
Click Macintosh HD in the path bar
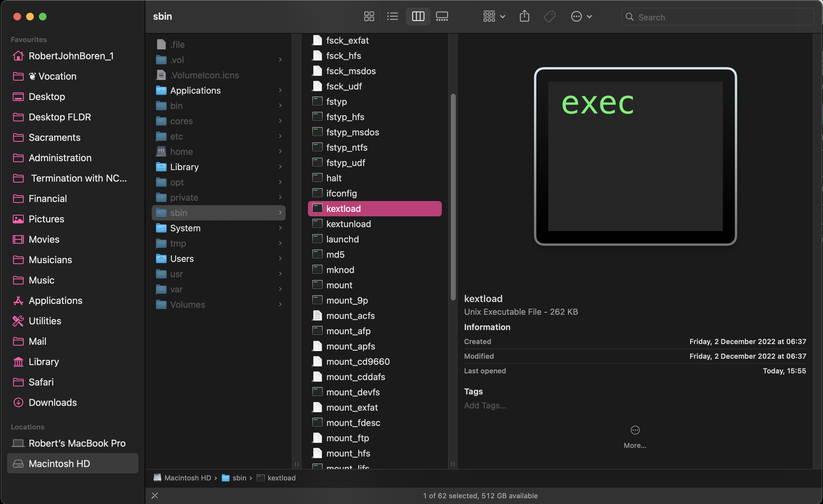[x=187, y=478]
